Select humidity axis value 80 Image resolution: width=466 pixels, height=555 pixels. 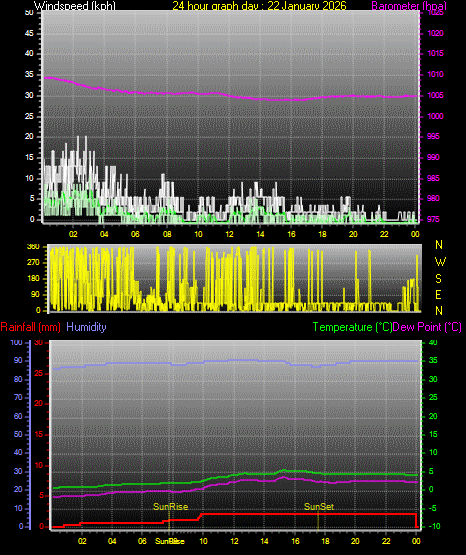coord(18,379)
